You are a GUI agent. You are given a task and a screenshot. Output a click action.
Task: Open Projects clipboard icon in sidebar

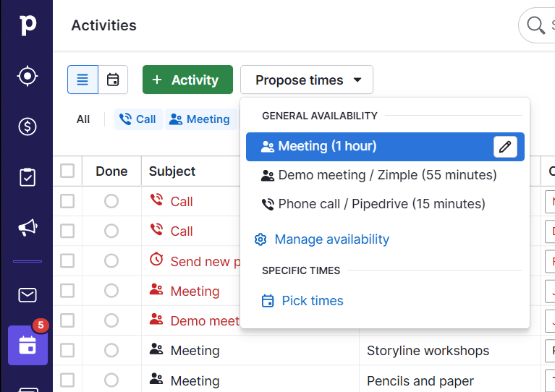[x=27, y=177]
